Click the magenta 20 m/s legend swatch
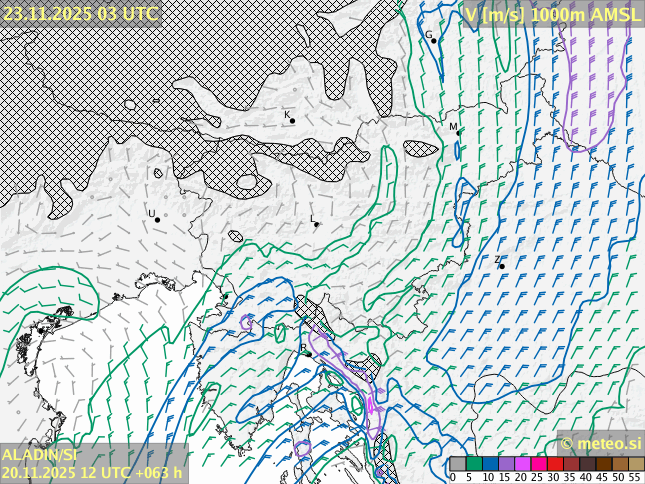Image resolution: width=645 pixels, height=484 pixels. point(522,464)
